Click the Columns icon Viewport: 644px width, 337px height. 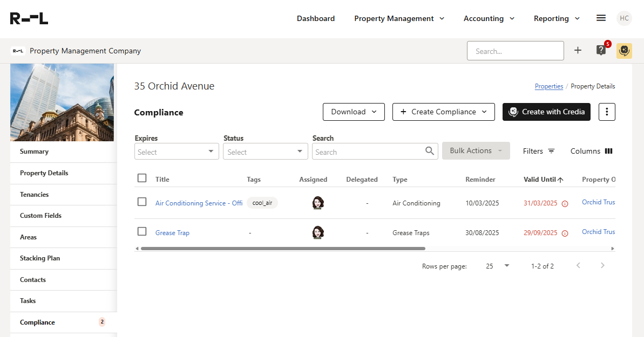pyautogui.click(x=608, y=151)
